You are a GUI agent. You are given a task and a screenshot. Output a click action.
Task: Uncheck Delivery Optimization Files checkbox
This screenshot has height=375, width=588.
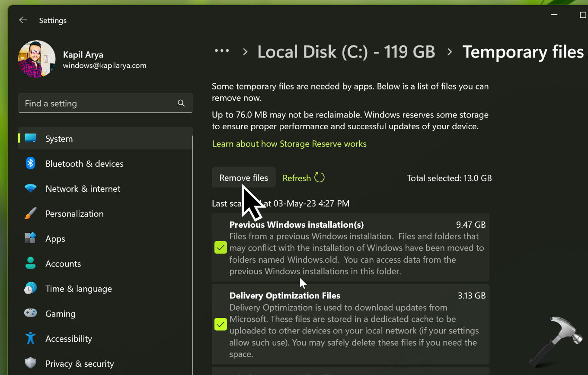tap(220, 324)
